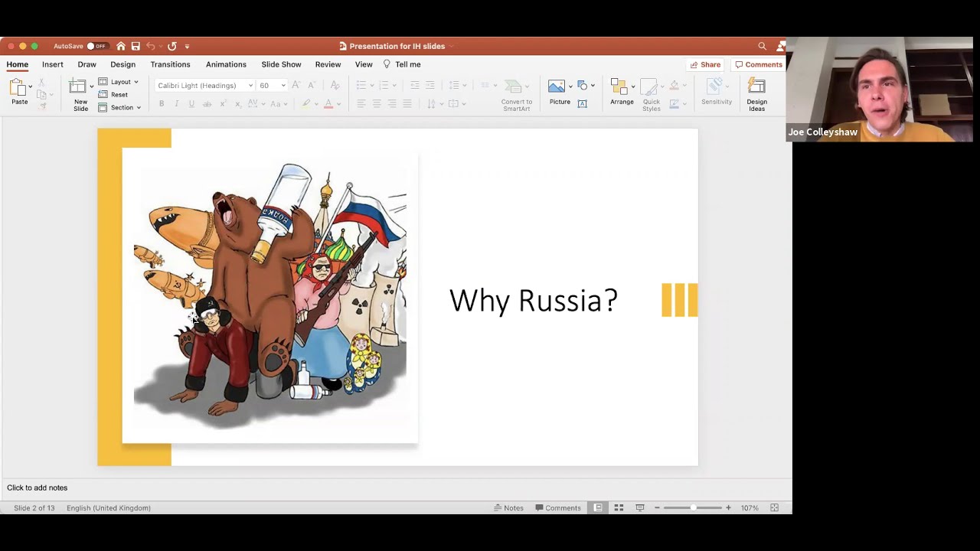
Task: Open the Review tab
Action: tap(328, 64)
